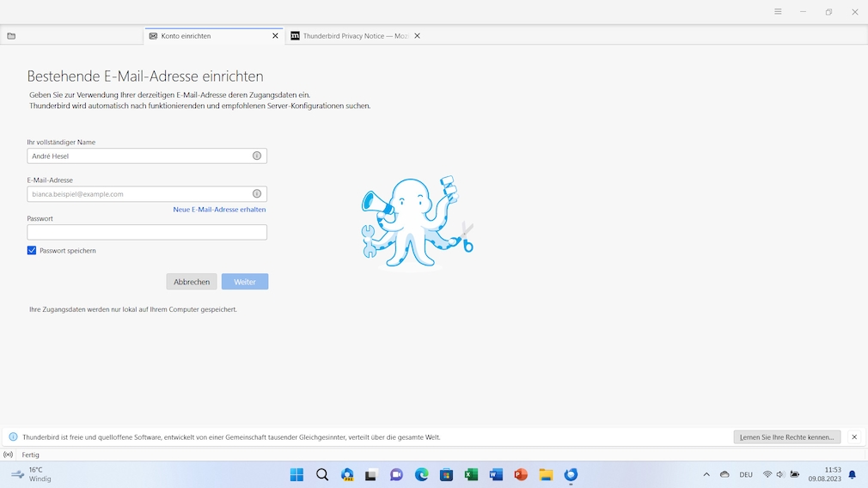868x488 pixels.
Task: Click the Thunderbird icon in the taskbar
Action: click(x=571, y=474)
